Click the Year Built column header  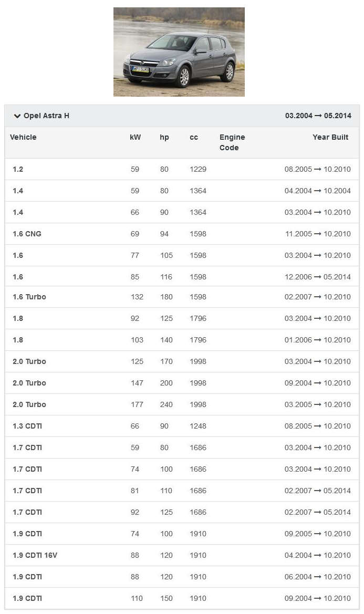click(x=330, y=137)
